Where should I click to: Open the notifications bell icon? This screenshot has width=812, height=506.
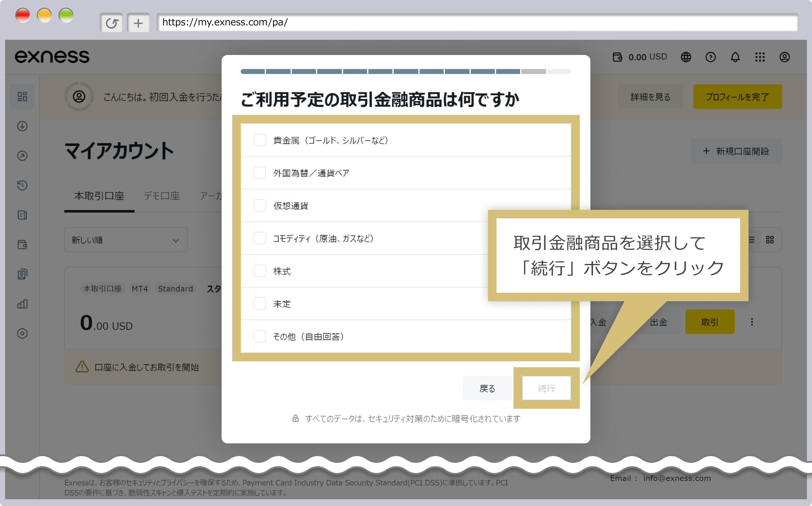tap(735, 57)
